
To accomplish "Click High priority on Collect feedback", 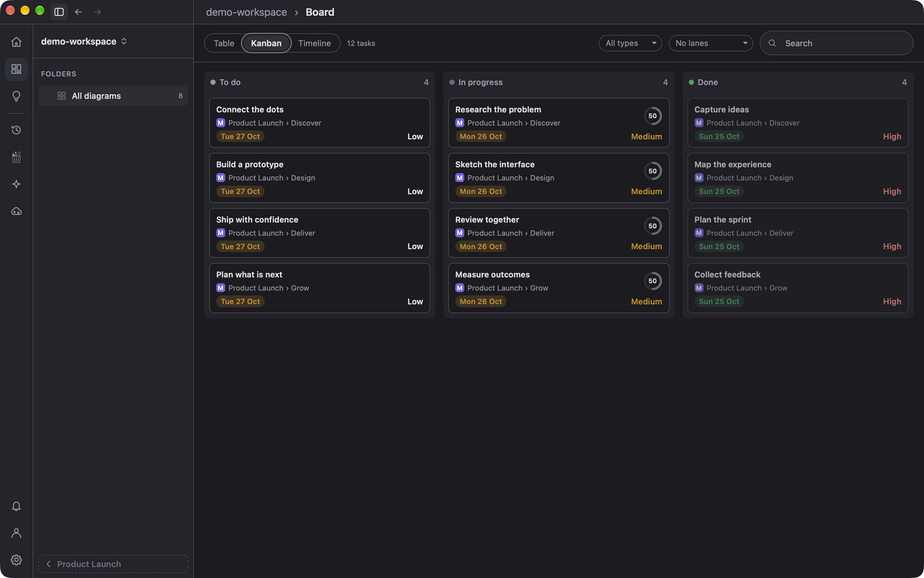I will (892, 301).
